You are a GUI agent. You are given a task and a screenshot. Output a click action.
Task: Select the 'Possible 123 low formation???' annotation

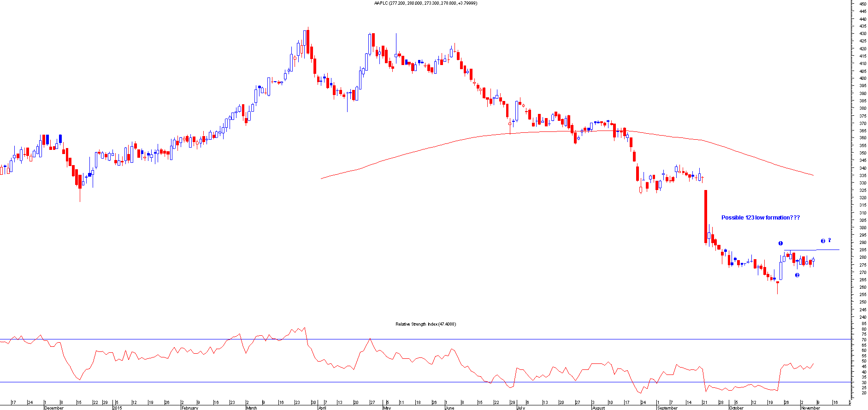760,218
